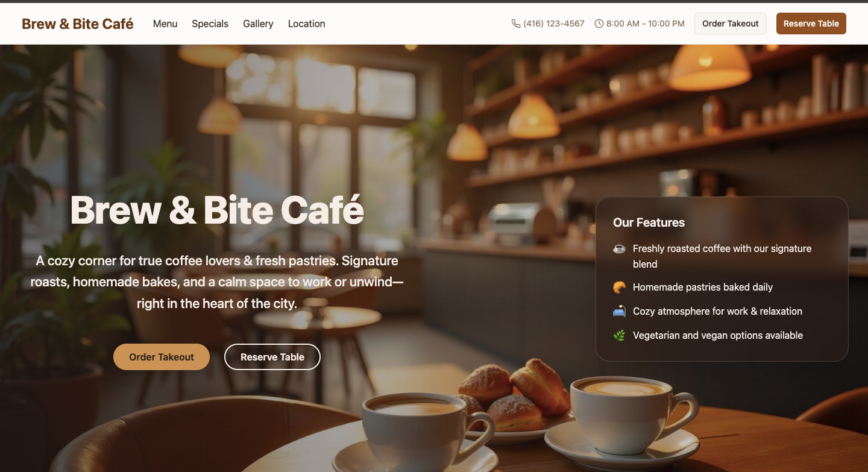The height and width of the screenshot is (472, 868).
Task: Click the croissant emoji beside homemade pastries
Action: click(619, 287)
